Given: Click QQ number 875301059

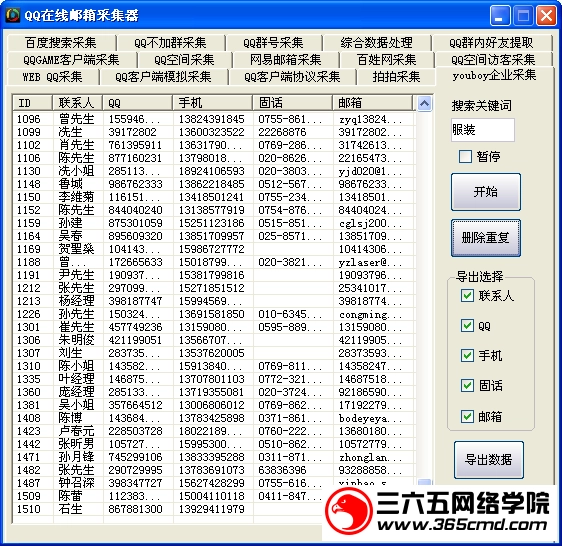Looking at the screenshot, I should [135, 223].
